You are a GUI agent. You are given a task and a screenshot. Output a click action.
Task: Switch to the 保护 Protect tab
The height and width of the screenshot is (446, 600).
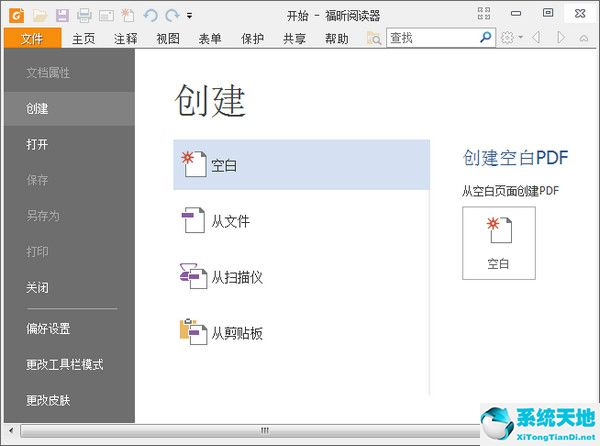click(252, 39)
